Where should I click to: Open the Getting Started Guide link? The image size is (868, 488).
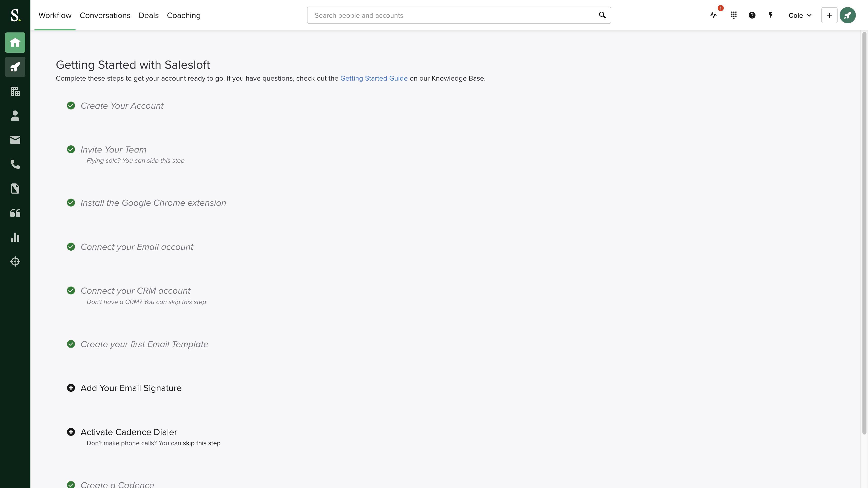point(374,79)
